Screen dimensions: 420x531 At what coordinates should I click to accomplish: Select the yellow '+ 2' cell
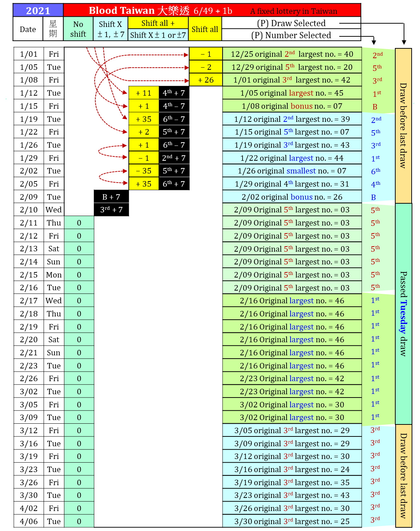pyautogui.click(x=144, y=132)
